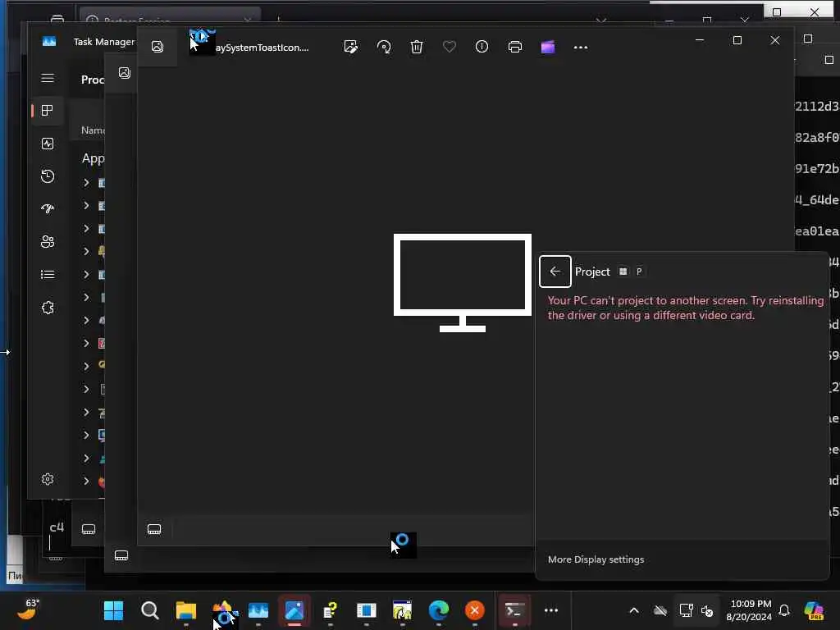Expand the sixth process row in Task Manager
This screenshot has width=840, height=630.
click(86, 297)
